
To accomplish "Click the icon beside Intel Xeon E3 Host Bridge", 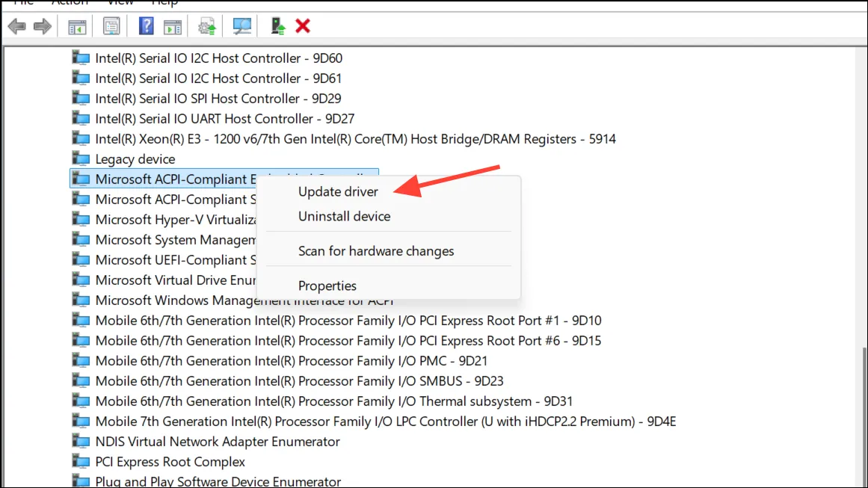I will 81,139.
